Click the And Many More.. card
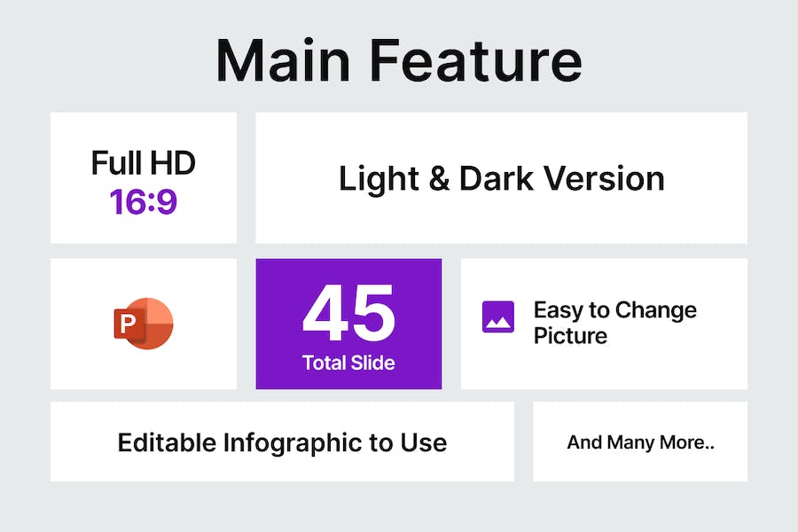 click(x=640, y=442)
